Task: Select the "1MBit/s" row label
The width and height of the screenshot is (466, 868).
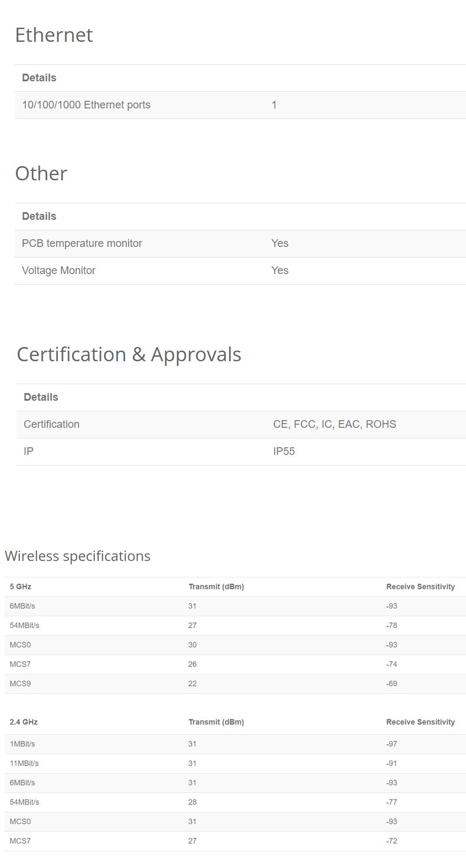Action: [22, 744]
